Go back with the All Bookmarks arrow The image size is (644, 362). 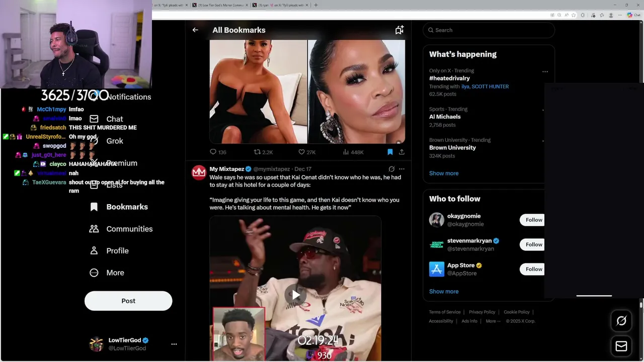195,30
